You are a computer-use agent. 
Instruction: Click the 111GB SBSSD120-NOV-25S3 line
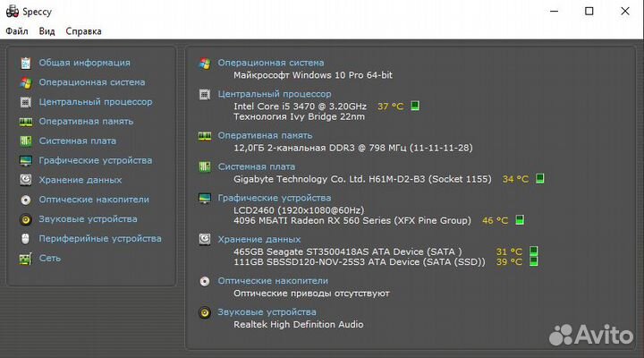click(360, 262)
